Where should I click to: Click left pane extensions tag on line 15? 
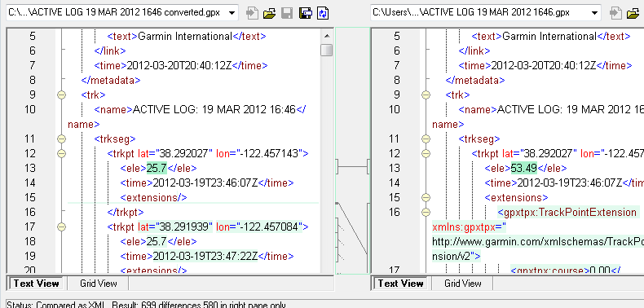153,197
